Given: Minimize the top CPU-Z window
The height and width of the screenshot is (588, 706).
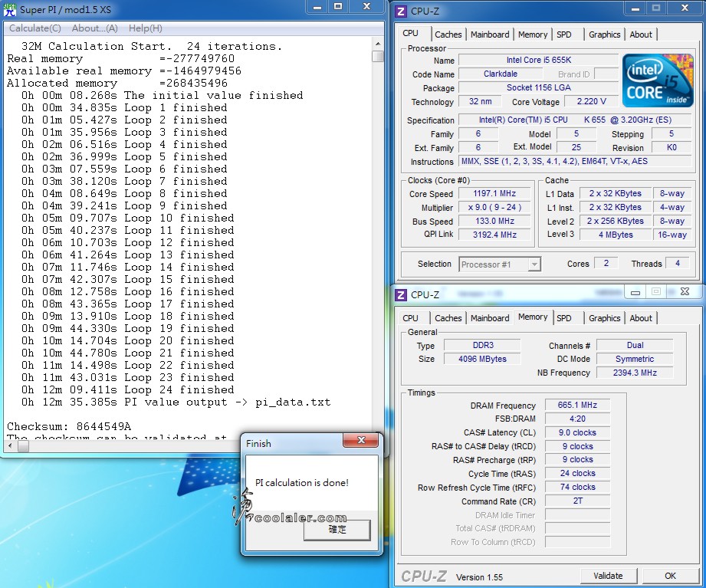Looking at the screenshot, I should pyautogui.click(x=635, y=8).
